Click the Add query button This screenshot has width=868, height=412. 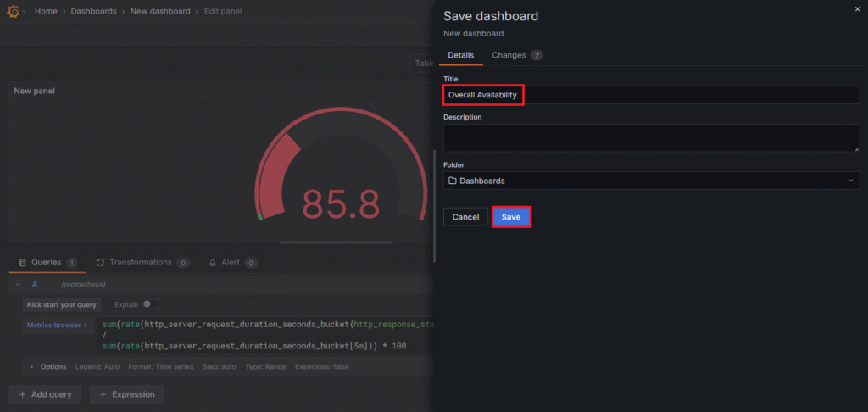coord(45,394)
